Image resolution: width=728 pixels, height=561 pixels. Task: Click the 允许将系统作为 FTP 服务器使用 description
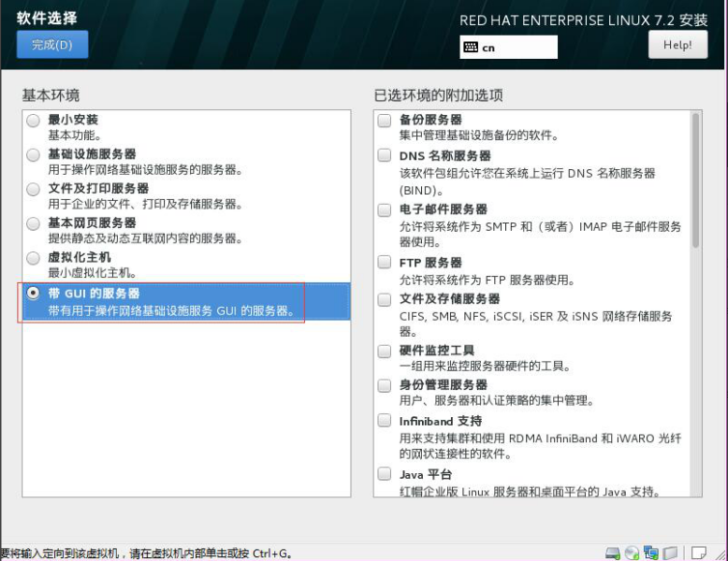pyautogui.click(x=488, y=280)
